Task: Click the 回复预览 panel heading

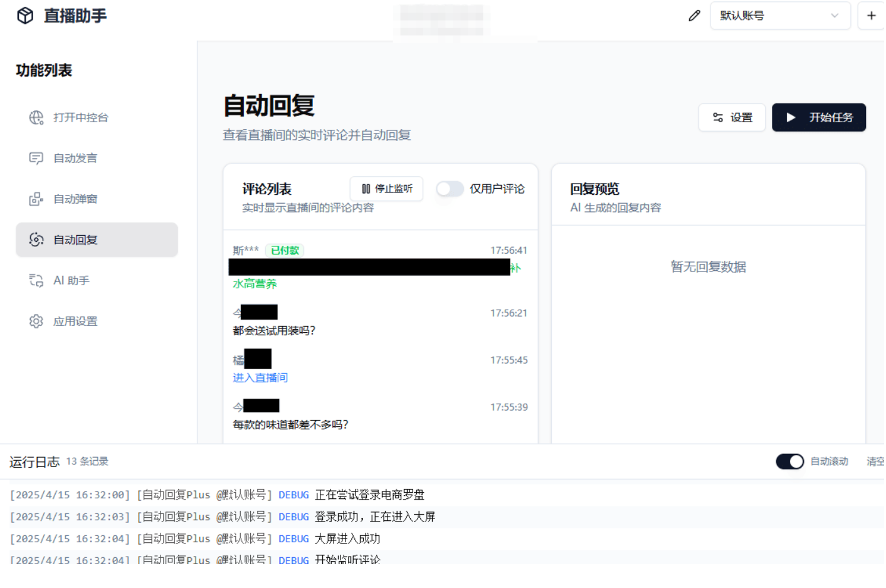Action: [594, 189]
